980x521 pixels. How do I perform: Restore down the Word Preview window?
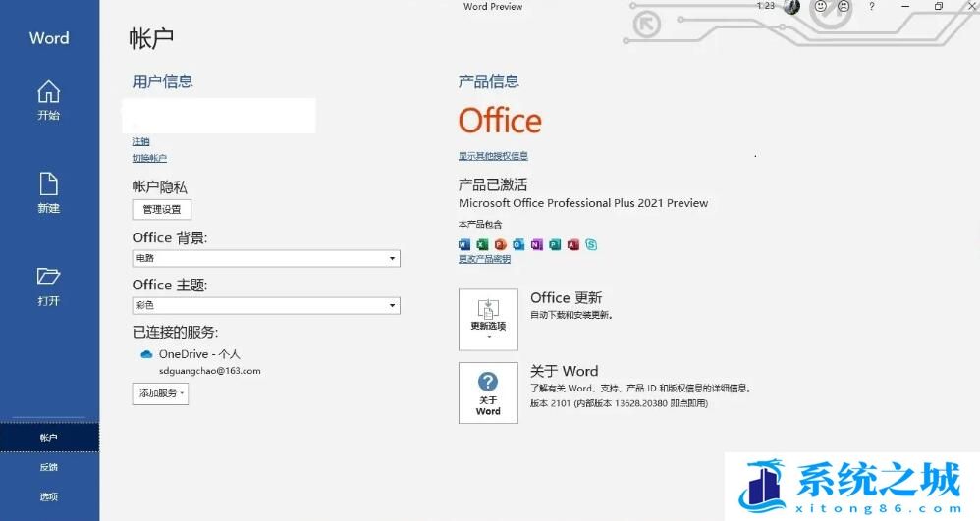[x=939, y=6]
